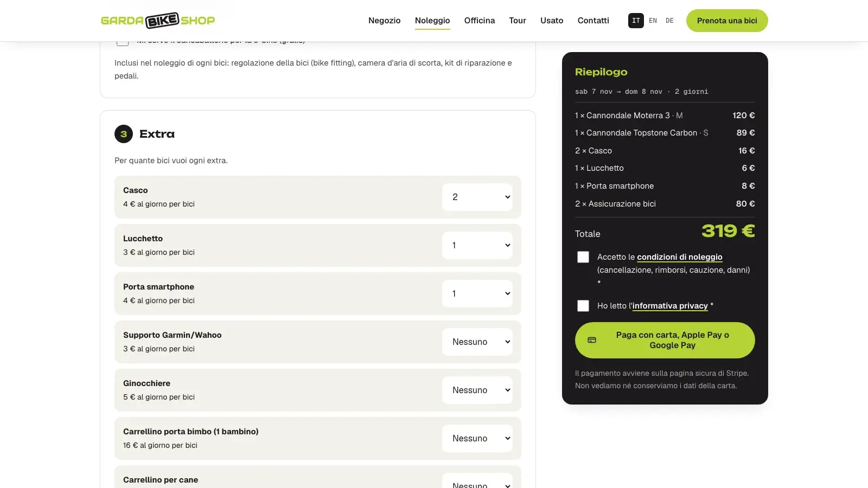Open the informativa privacy link
Screen dimensions: 868x488
tap(670, 306)
